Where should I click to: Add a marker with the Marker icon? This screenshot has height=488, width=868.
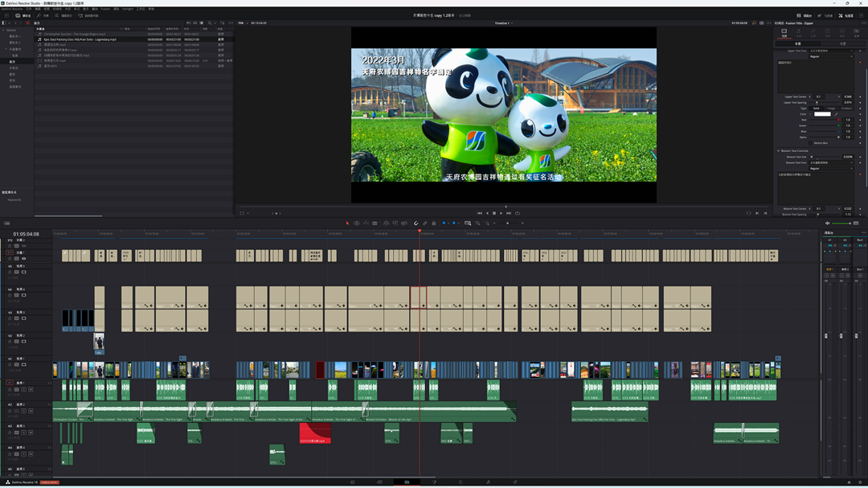point(454,223)
